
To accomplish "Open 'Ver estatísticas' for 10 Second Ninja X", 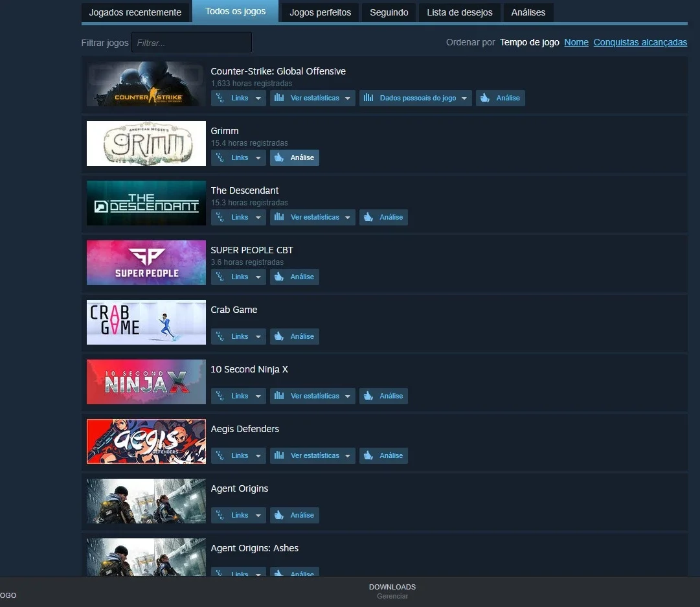I will (313, 396).
